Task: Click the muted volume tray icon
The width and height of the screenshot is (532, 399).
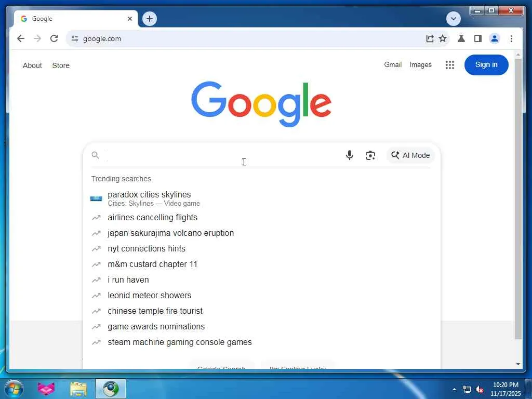Action: (x=480, y=390)
